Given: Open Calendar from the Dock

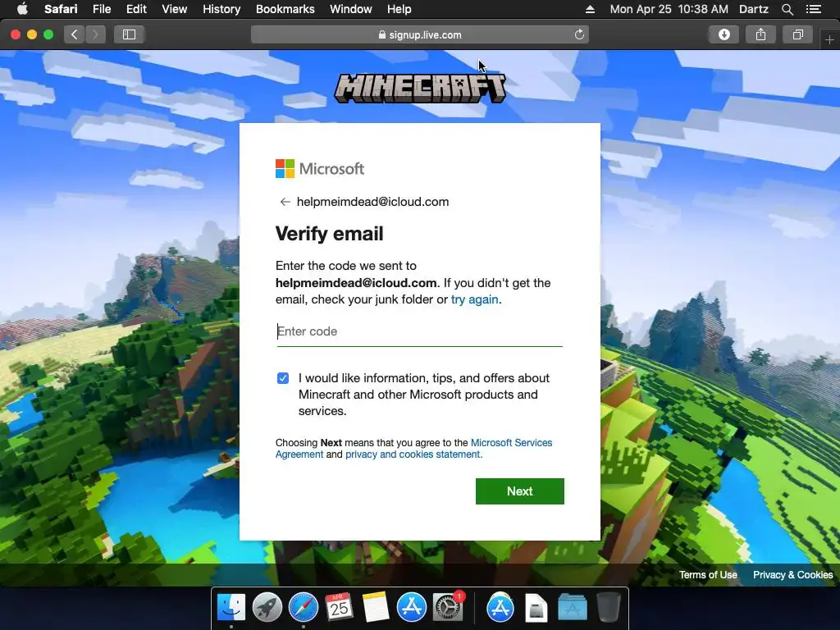Looking at the screenshot, I should [339, 608].
